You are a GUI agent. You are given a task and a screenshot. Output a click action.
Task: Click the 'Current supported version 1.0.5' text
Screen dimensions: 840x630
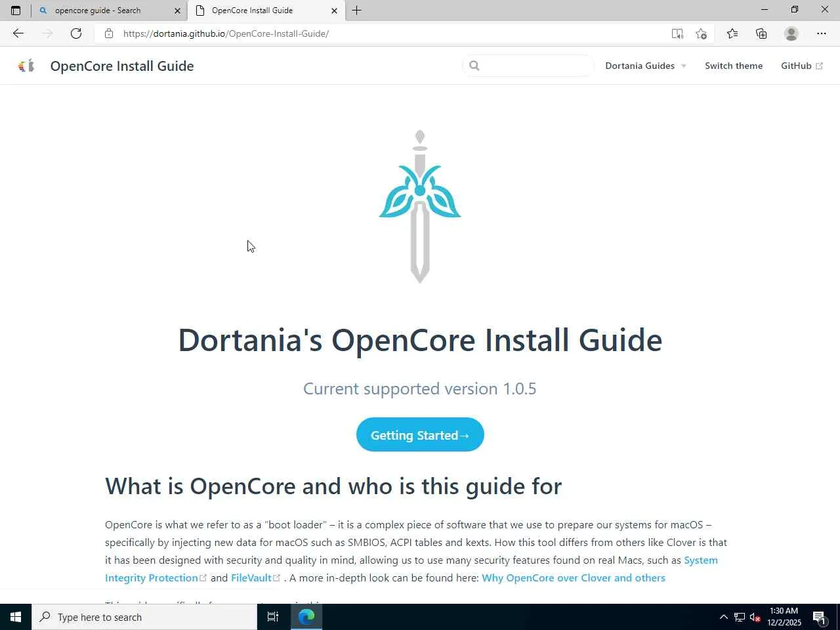(420, 388)
